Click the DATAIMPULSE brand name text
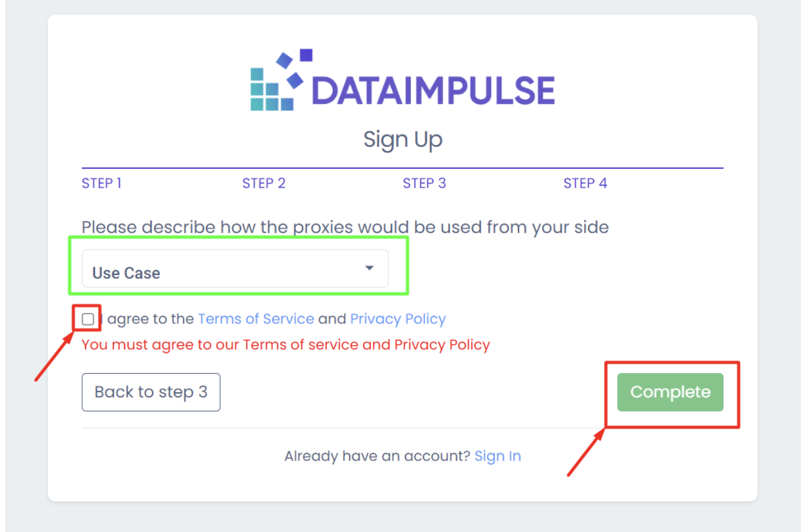 click(434, 90)
